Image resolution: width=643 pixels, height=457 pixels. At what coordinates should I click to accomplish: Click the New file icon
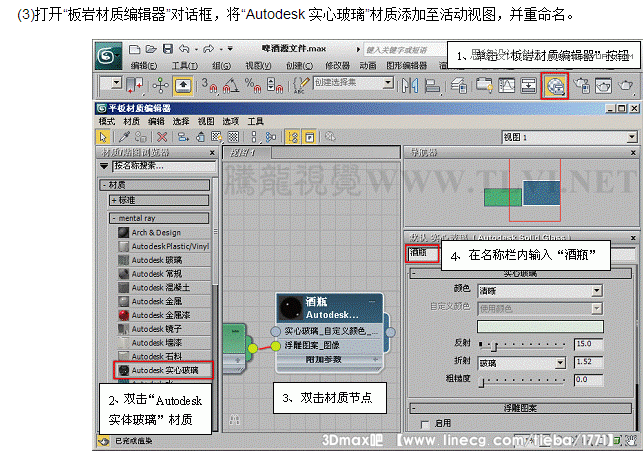coord(134,50)
